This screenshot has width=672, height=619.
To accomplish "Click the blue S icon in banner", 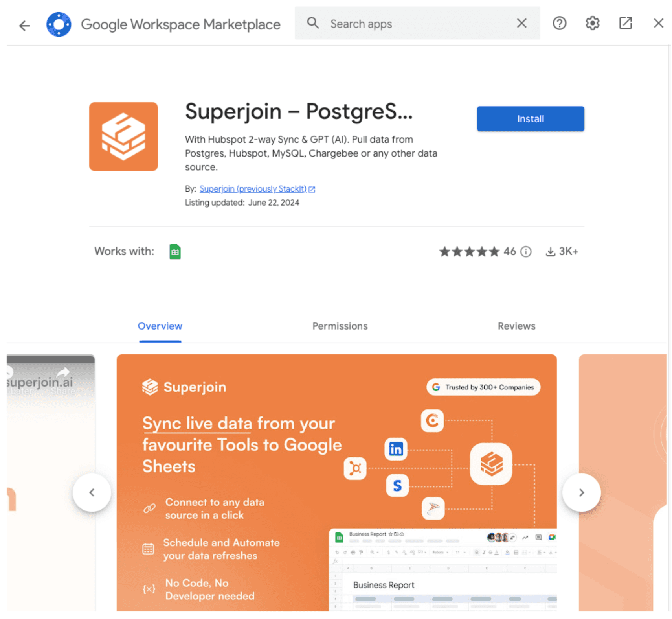I will (397, 486).
